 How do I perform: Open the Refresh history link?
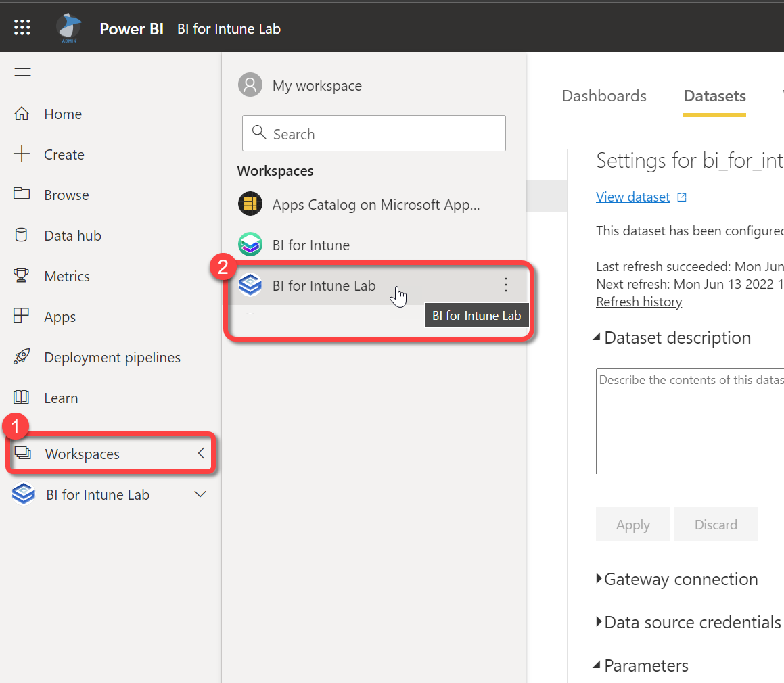click(x=639, y=302)
